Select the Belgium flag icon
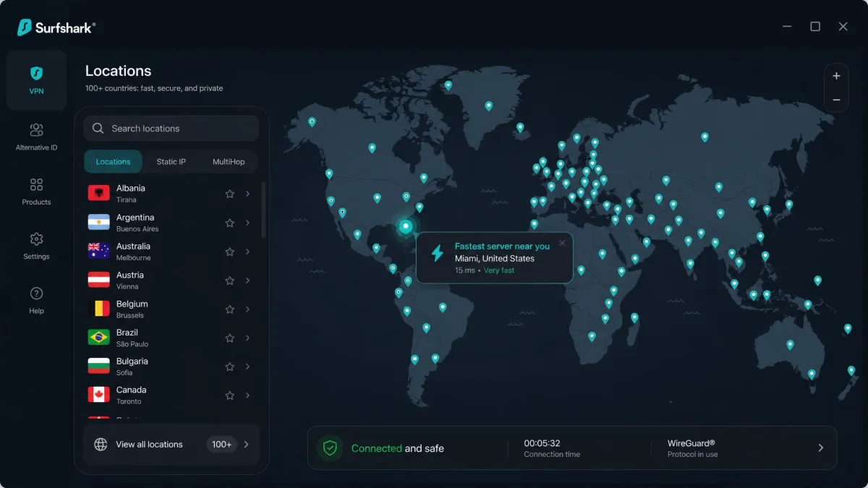 pos(98,309)
